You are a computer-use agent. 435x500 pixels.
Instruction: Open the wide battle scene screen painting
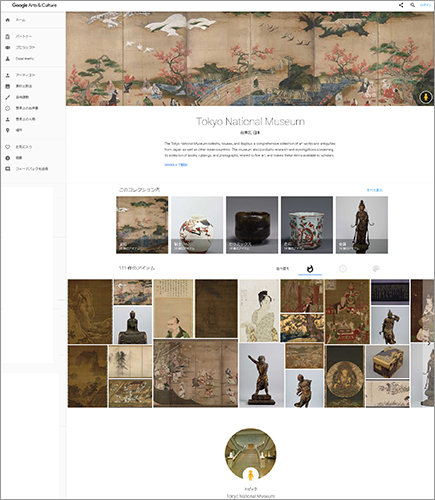[196, 373]
